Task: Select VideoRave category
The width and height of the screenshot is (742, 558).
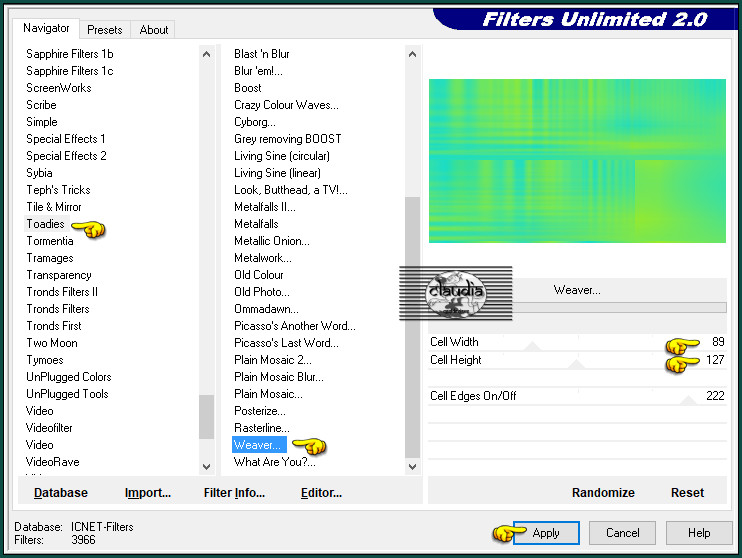Action: [x=53, y=462]
